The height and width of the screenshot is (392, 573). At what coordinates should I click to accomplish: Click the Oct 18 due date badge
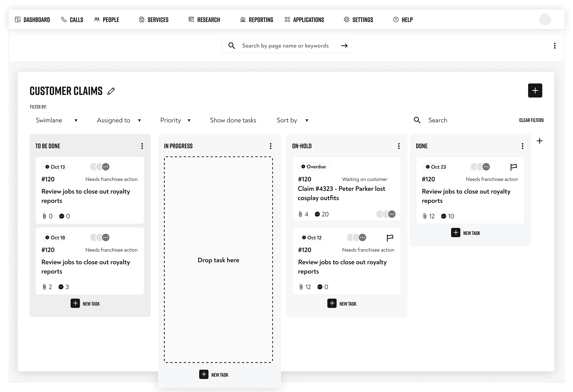tap(55, 238)
